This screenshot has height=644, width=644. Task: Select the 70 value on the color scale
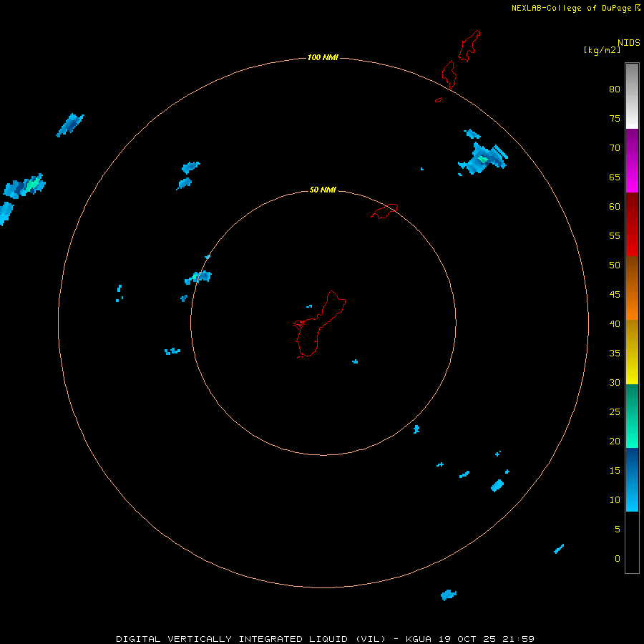pos(615,148)
